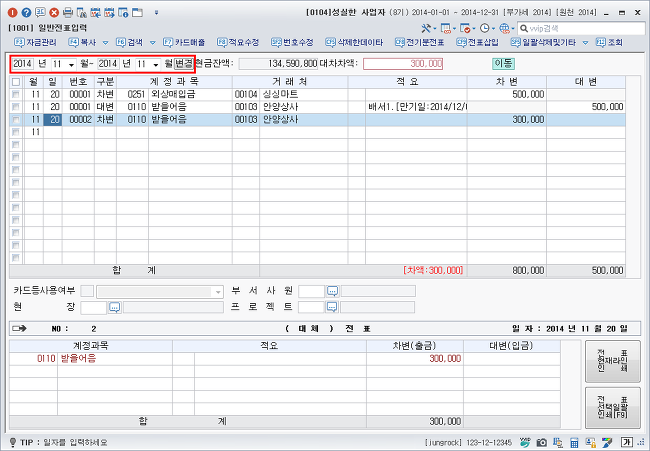Click the print preview document icon
Image resolution: width=650 pixels, height=451 pixels.
pos(82,12)
